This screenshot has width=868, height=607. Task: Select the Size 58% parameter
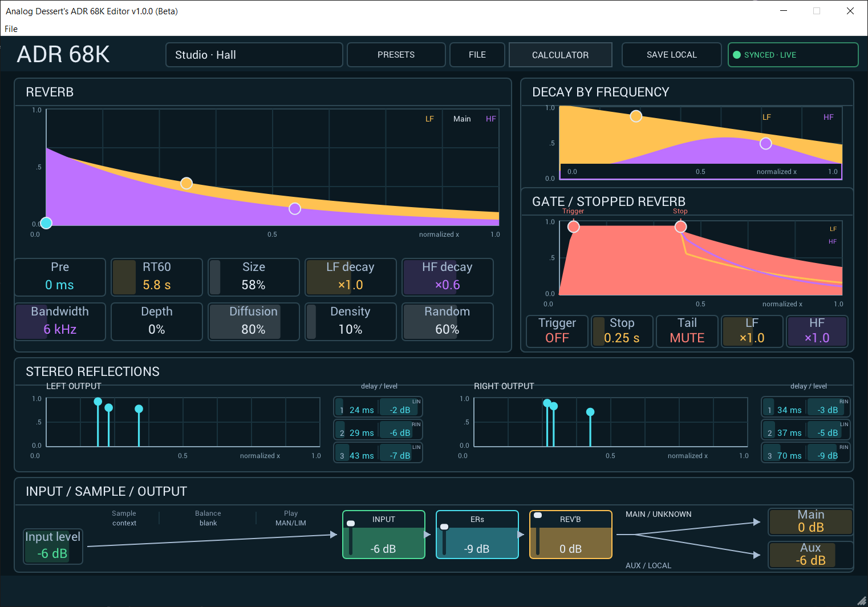[x=254, y=277]
